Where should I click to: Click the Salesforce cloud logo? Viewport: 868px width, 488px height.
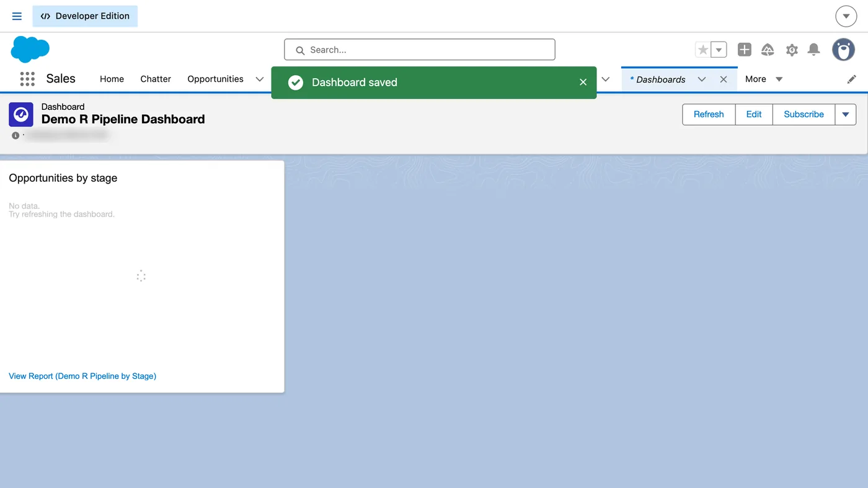coord(30,49)
